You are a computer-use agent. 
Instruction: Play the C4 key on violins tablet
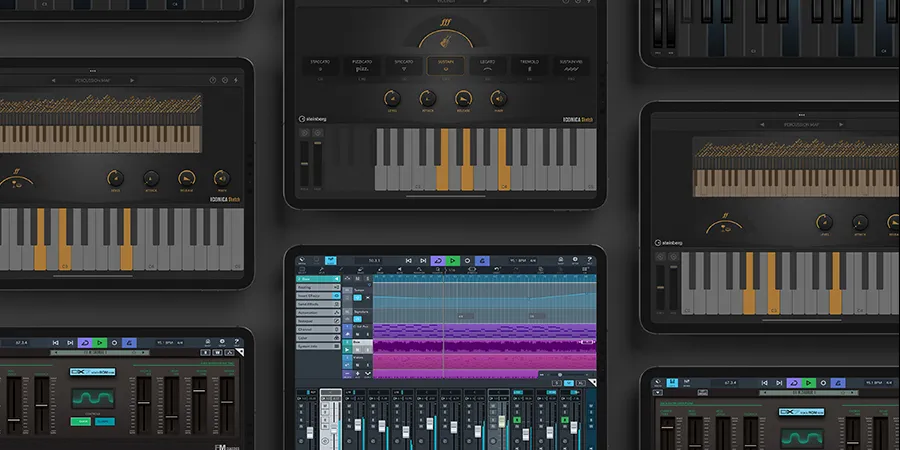[x=504, y=160]
